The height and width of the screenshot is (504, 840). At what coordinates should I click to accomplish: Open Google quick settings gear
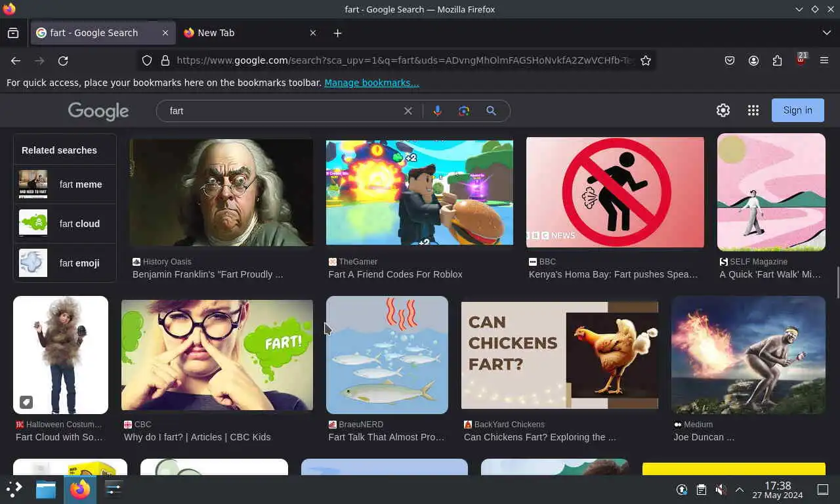pyautogui.click(x=723, y=110)
